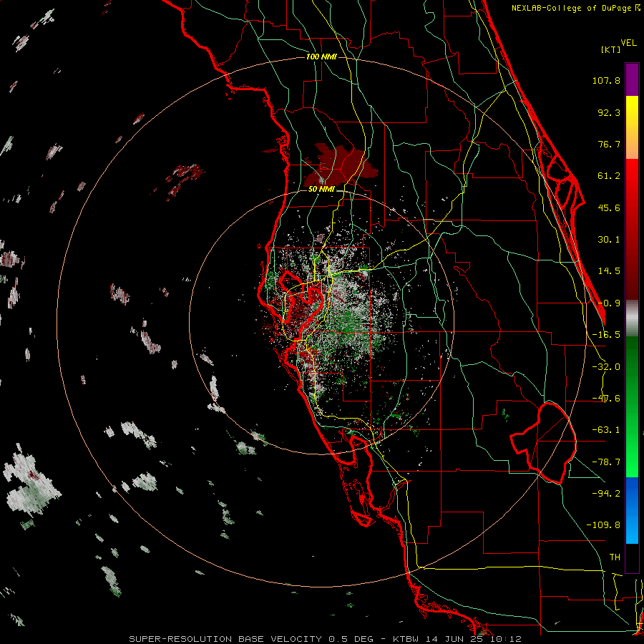Click the purple segment of velocity color bar

click(632, 79)
